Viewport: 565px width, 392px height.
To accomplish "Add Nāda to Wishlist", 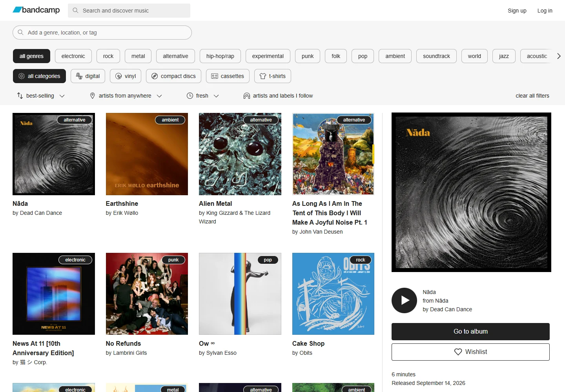I will 470,352.
